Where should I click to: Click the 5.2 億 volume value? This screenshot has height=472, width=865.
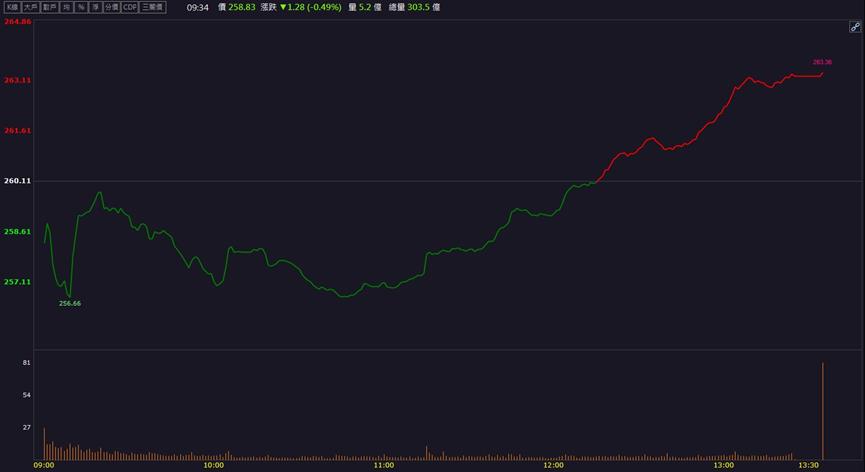370,8
